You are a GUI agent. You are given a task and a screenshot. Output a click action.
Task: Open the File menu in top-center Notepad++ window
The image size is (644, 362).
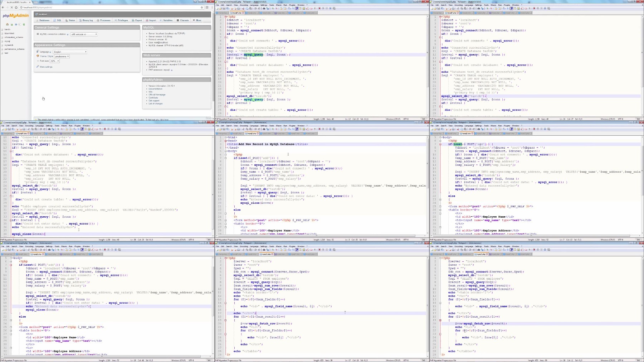point(218,5)
